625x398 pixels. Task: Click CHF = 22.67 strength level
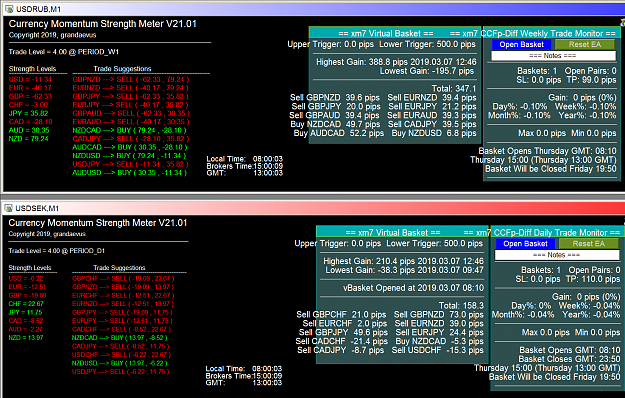(26, 304)
